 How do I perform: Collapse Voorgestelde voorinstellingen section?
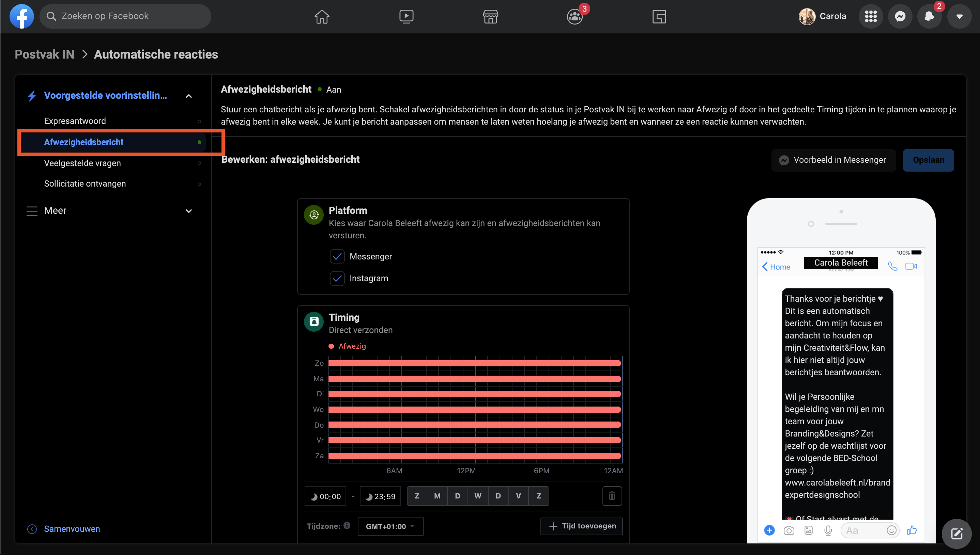(x=188, y=96)
